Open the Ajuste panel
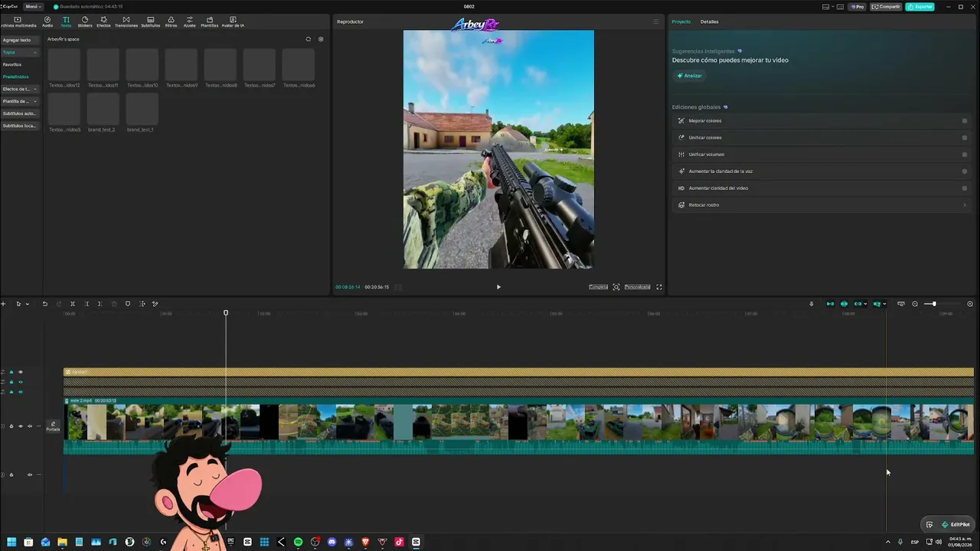Screen dimensions: 980x551 click(x=189, y=21)
